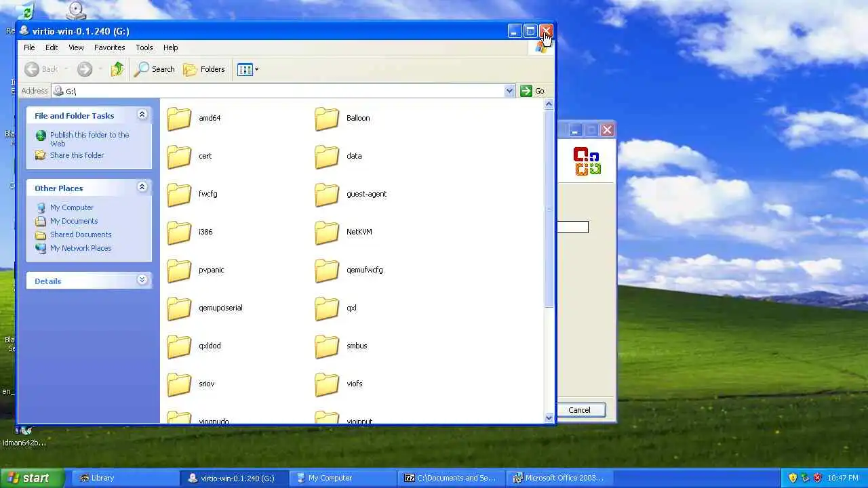868x488 pixels.
Task: Open the idman642b desktop icon
Action: tap(24, 437)
